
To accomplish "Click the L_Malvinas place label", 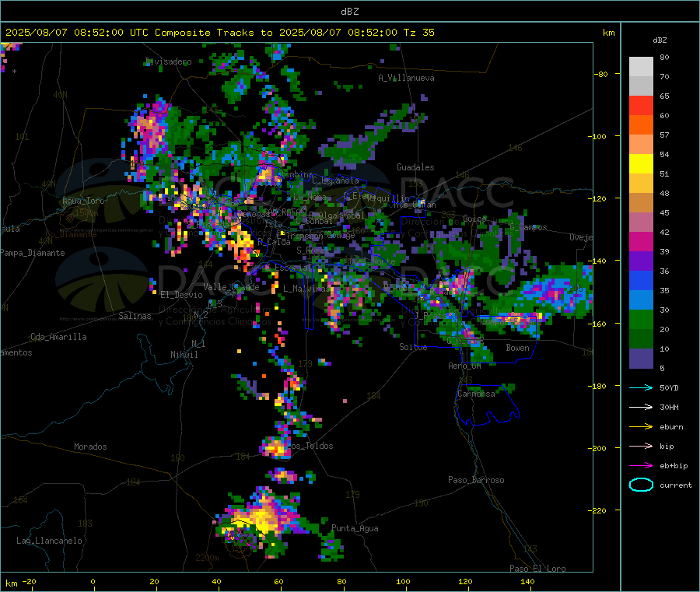I will point(306,289).
